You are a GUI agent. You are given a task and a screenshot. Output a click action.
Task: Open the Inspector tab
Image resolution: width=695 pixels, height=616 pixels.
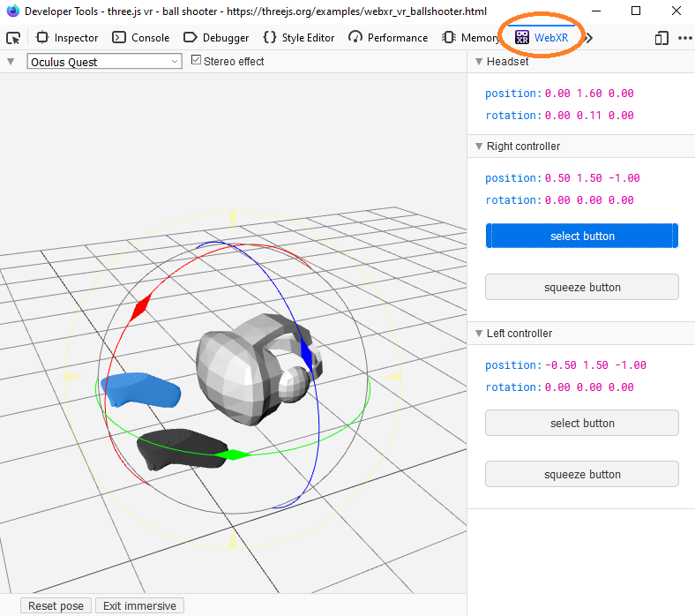tap(67, 38)
